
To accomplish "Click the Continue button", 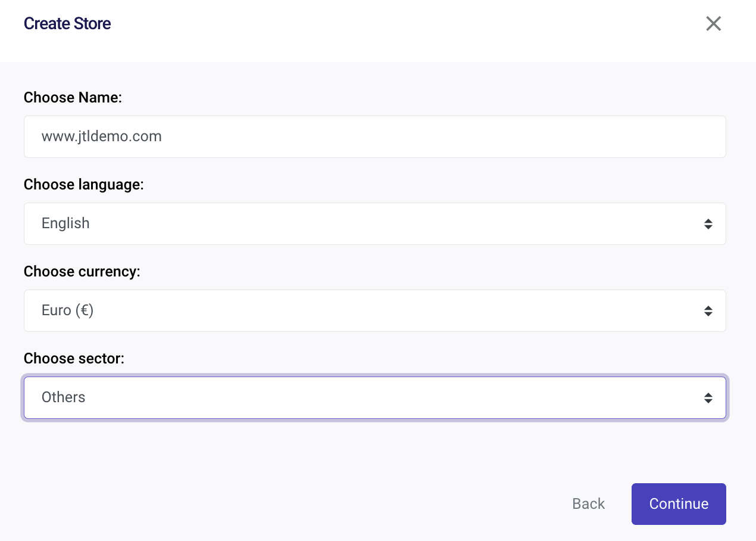I will click(679, 504).
